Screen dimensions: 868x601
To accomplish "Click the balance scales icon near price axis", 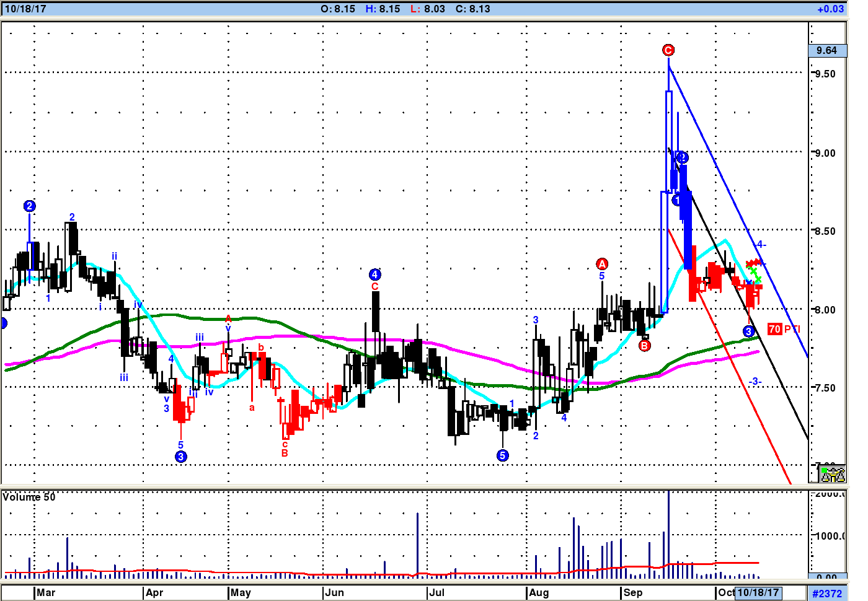I will [x=833, y=474].
